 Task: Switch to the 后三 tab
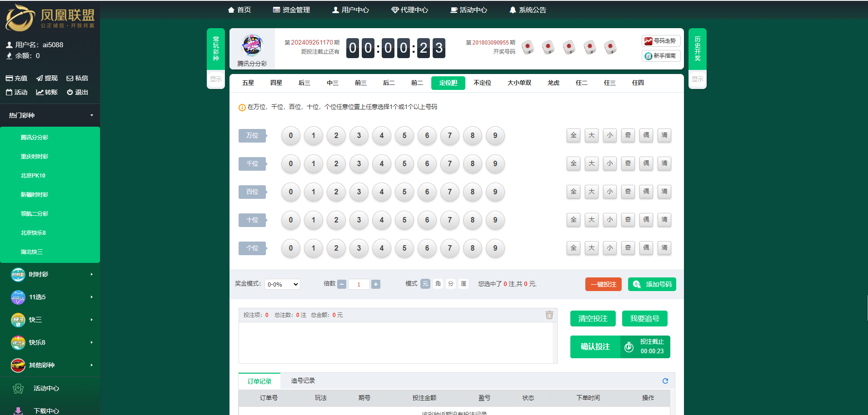304,83
